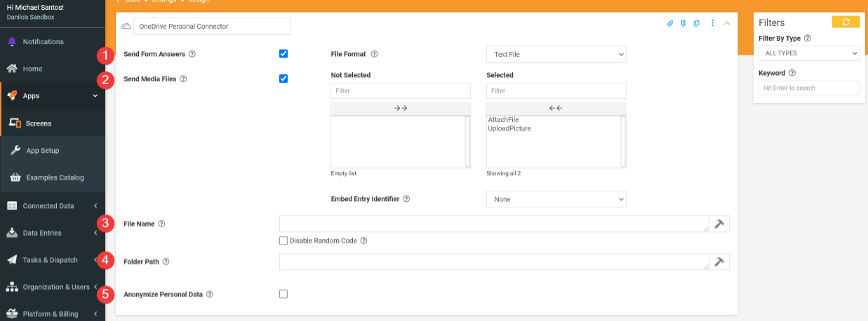Image resolution: width=868 pixels, height=321 pixels.
Task: Enable Disable Random Code checkbox
Action: tap(283, 240)
